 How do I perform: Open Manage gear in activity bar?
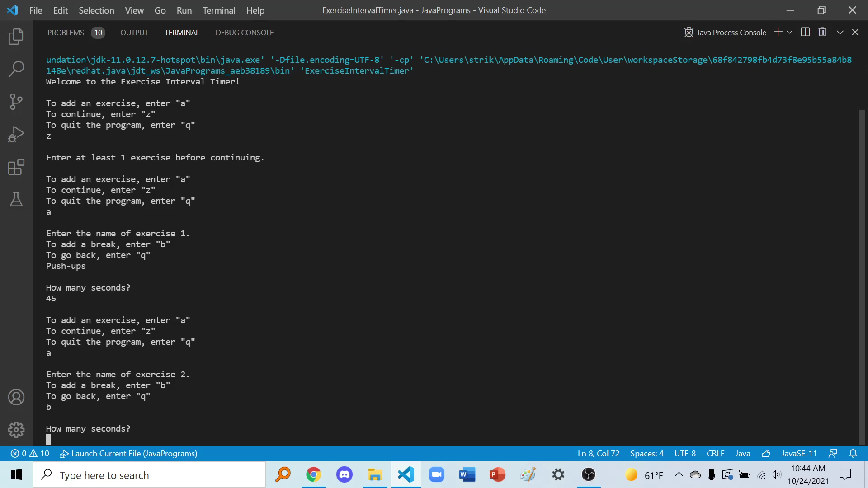(16, 429)
